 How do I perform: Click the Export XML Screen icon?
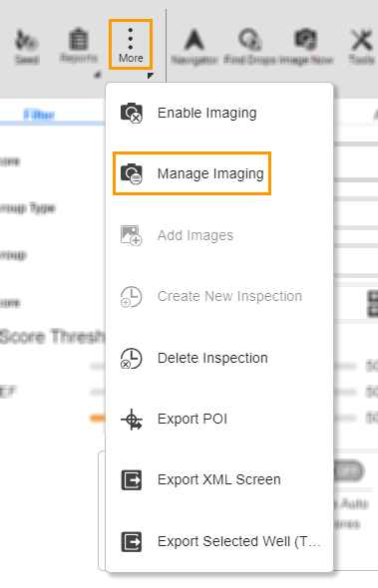(131, 479)
